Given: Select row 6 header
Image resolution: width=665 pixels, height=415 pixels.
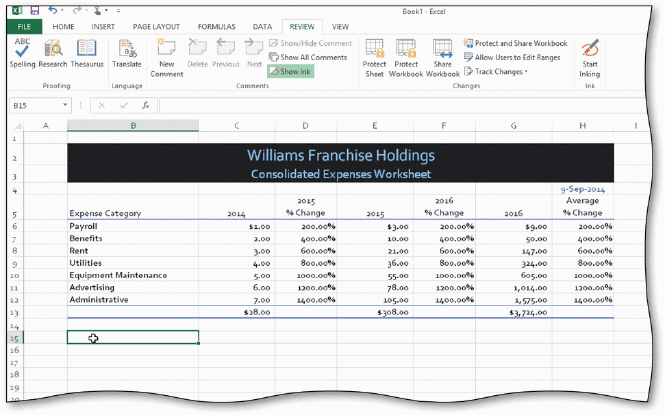Looking at the screenshot, I should [15, 226].
